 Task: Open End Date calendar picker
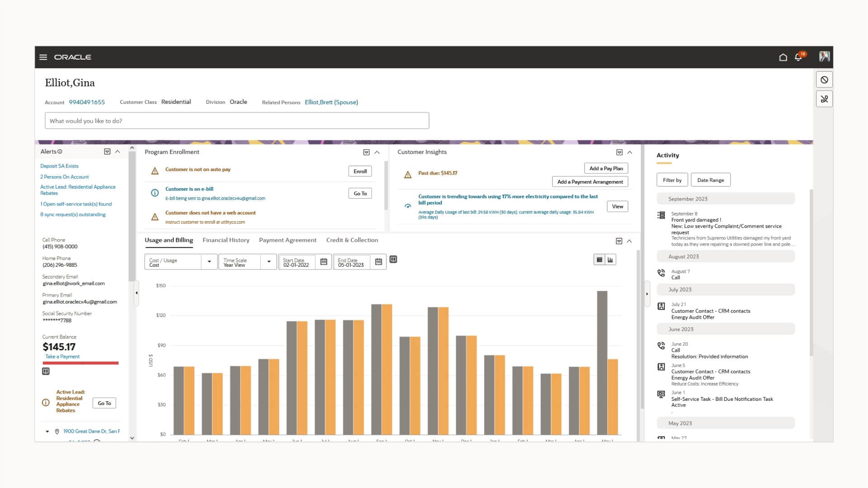[x=378, y=262]
